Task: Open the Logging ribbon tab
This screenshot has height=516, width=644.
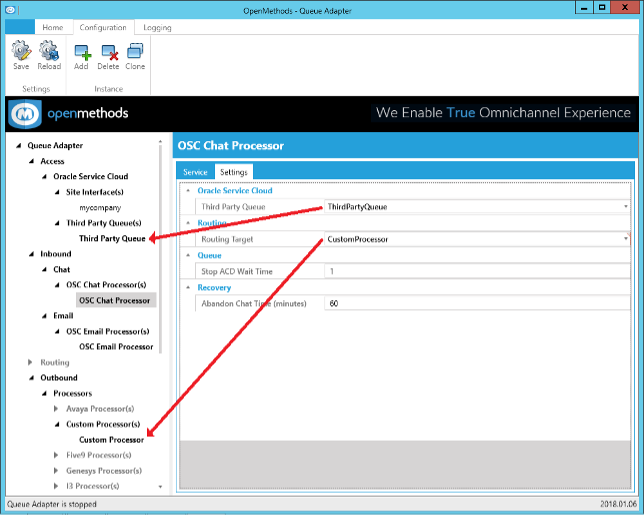Action: point(157,28)
